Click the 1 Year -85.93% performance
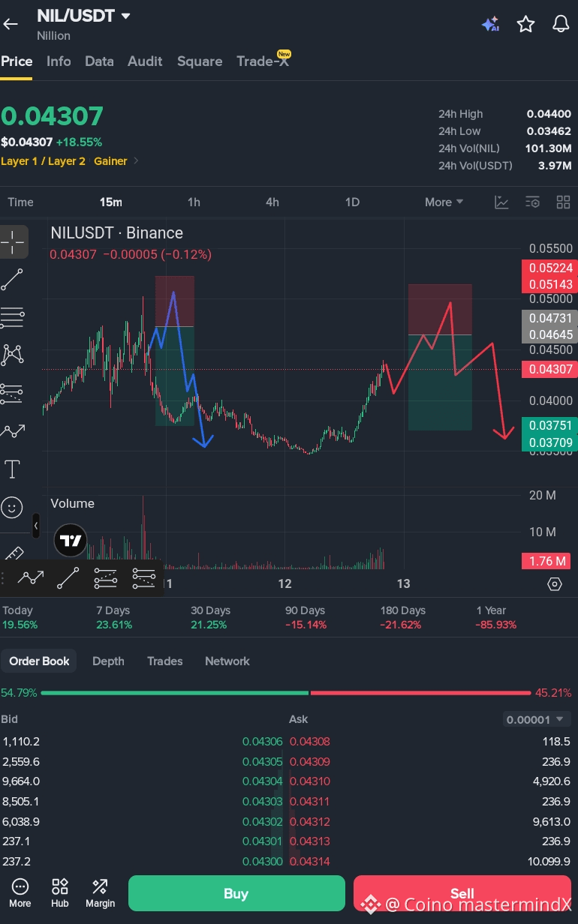Image resolution: width=578 pixels, height=924 pixels. point(496,617)
